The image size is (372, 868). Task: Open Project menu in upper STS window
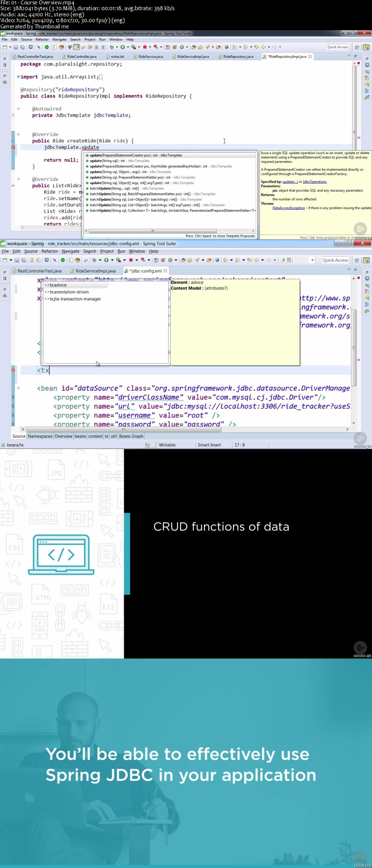click(90, 40)
